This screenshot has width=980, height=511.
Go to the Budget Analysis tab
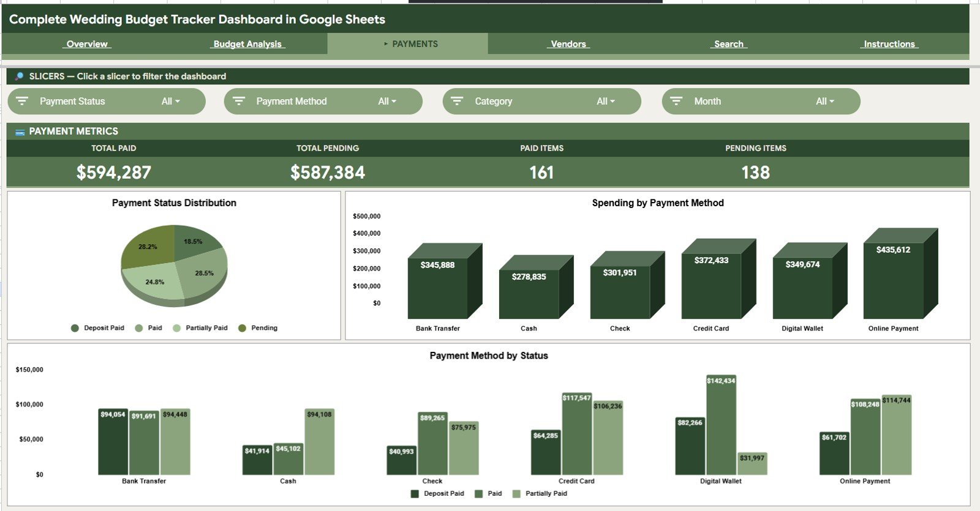coord(247,44)
